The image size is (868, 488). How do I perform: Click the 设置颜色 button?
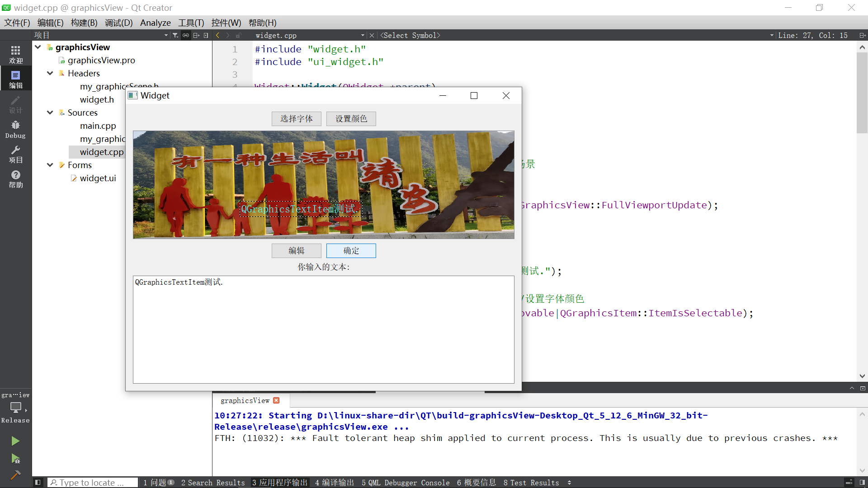(351, 119)
